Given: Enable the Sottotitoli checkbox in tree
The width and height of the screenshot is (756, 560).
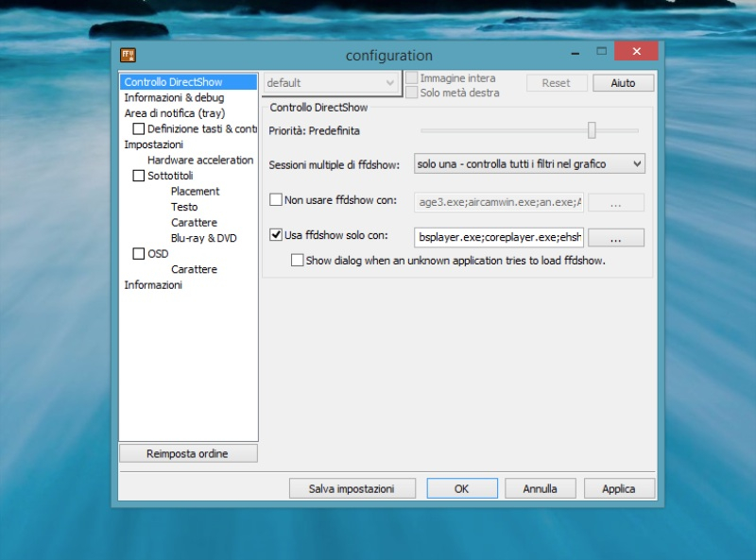Looking at the screenshot, I should click(x=139, y=176).
